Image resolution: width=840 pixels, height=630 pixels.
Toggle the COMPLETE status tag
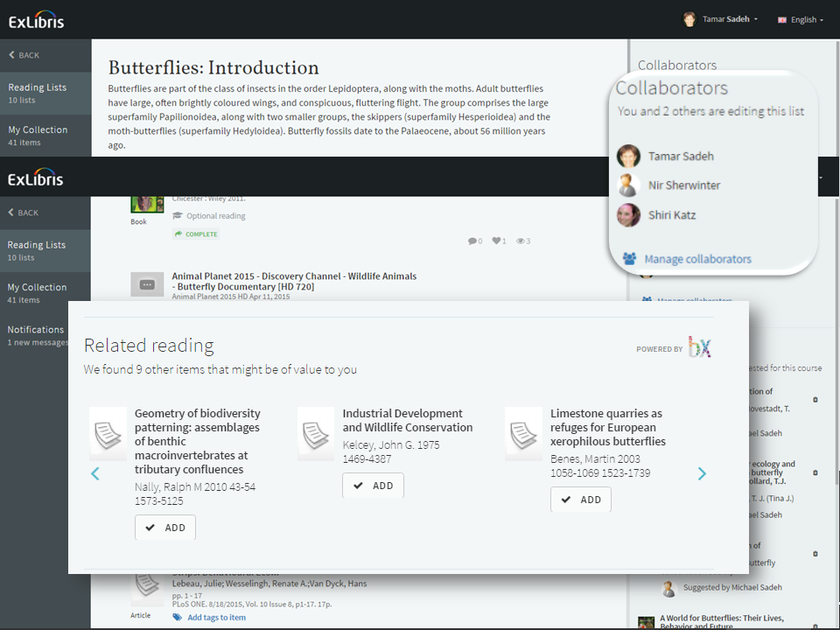click(196, 234)
